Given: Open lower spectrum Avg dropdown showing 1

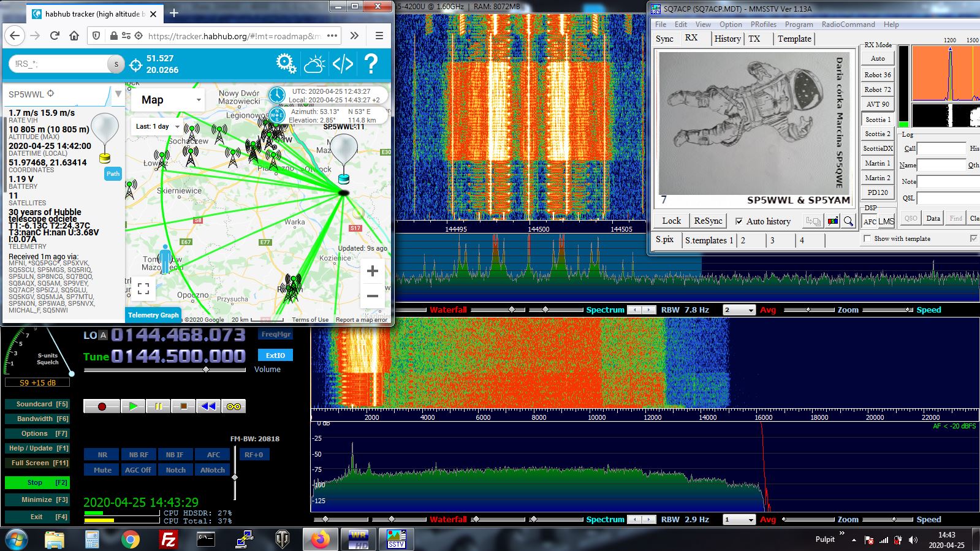Looking at the screenshot, I should (739, 520).
